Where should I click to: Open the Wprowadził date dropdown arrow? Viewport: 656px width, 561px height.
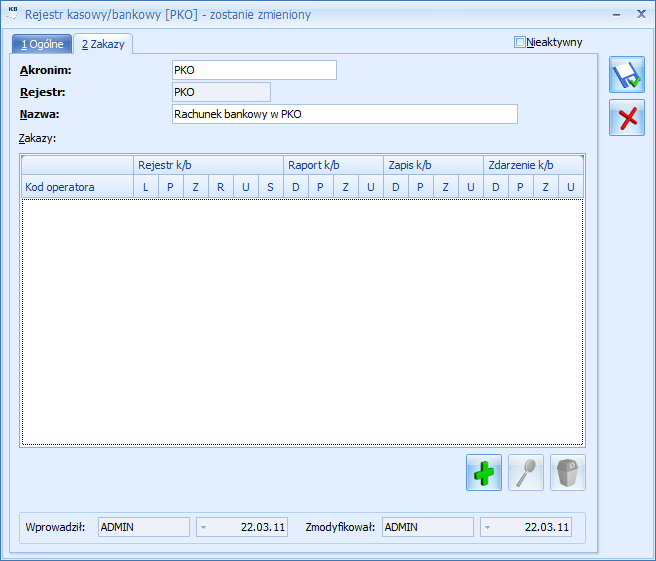(x=203, y=527)
